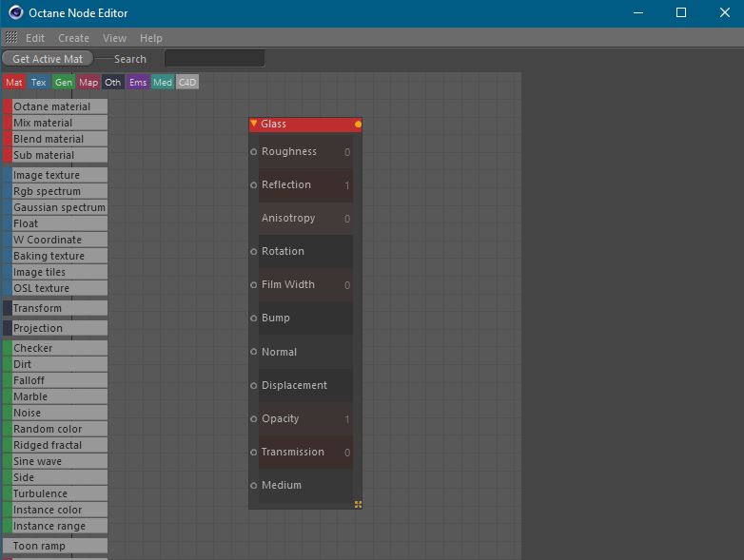The height and width of the screenshot is (560, 744).
Task: Click Random color in node list
Action: [x=55, y=429]
